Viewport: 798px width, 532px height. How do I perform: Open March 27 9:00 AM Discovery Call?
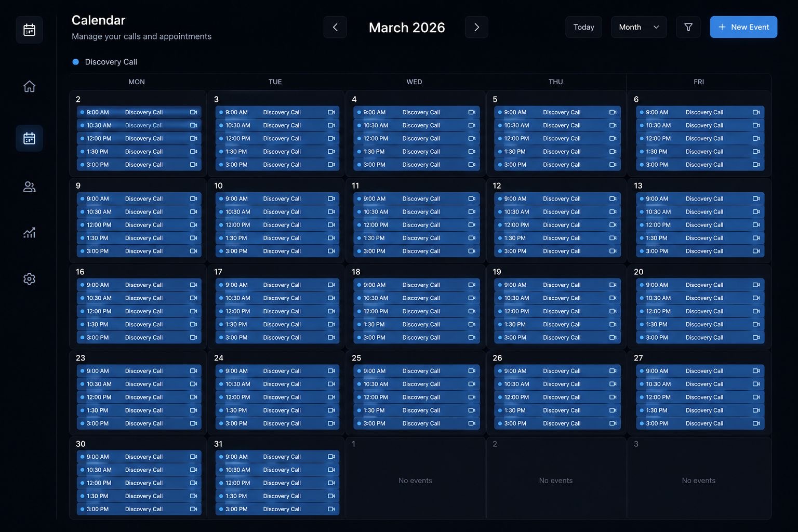tap(700, 371)
